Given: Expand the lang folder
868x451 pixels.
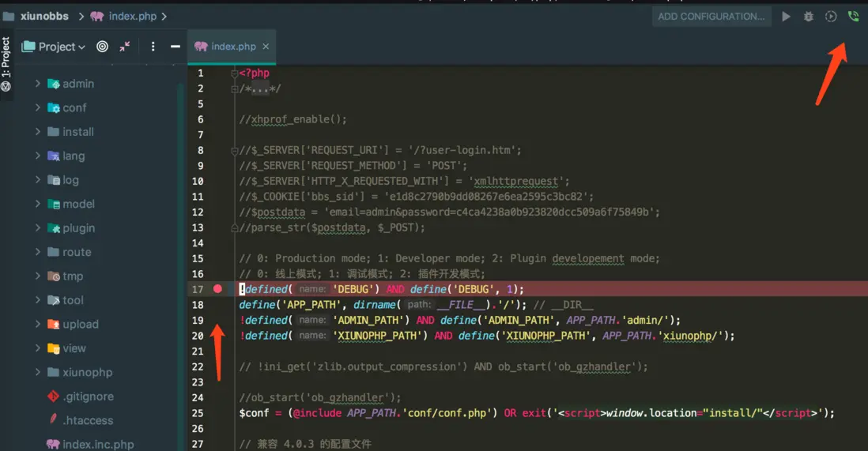Looking at the screenshot, I should [x=38, y=156].
